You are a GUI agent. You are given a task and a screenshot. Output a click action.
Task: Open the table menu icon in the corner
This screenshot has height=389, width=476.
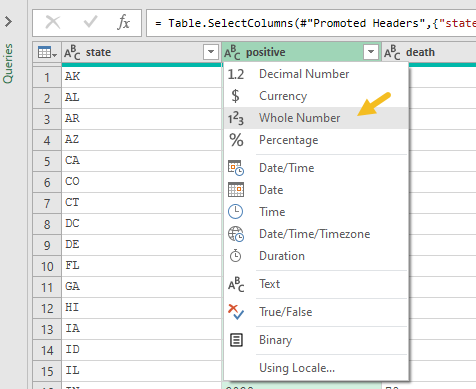click(47, 52)
